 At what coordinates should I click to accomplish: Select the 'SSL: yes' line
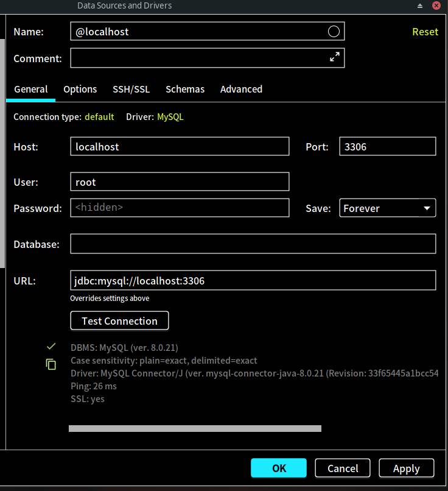[x=88, y=399]
